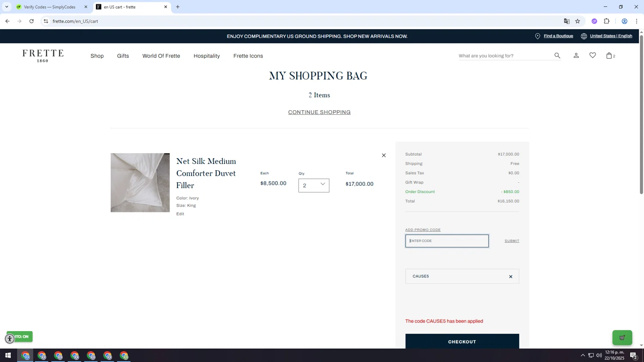This screenshot has height=362, width=644.
Task: Open Chrome profile avatar icon
Action: (x=624, y=21)
